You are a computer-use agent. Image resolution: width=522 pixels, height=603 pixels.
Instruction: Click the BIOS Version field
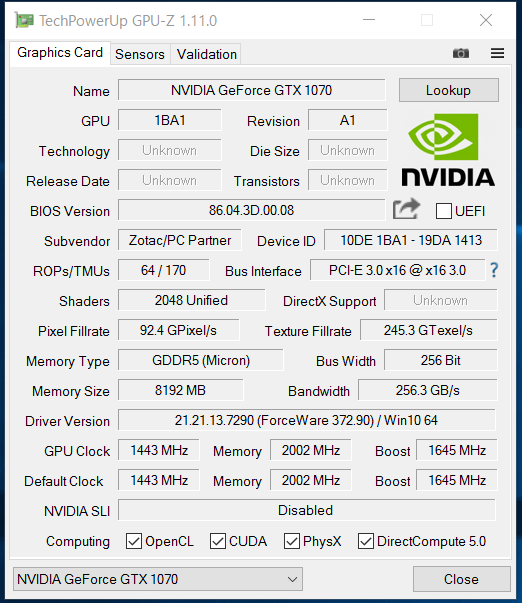pos(252,210)
